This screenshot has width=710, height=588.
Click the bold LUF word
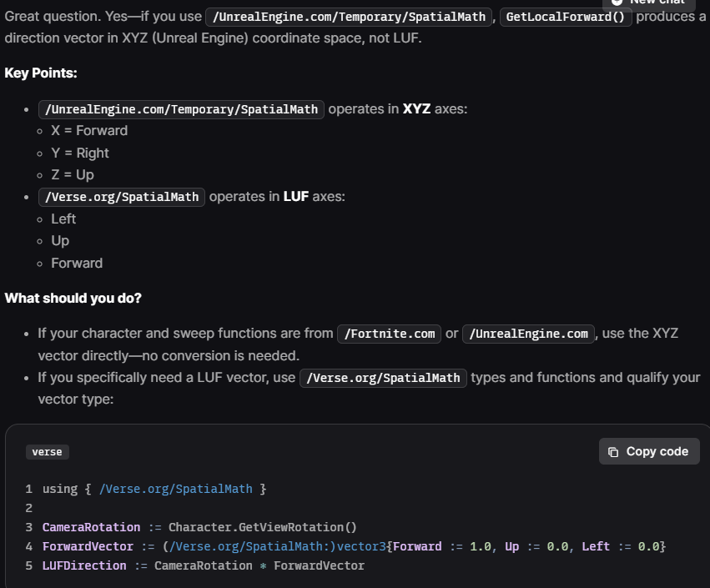296,197
